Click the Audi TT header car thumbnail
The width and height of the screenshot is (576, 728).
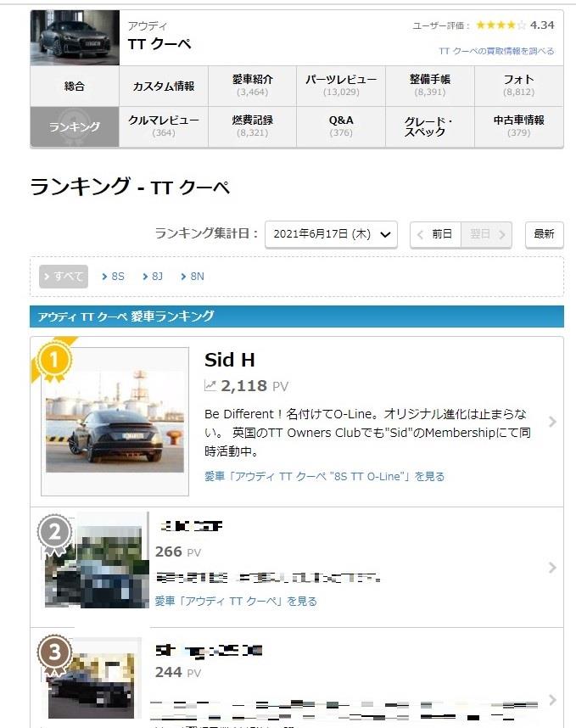pos(75,37)
